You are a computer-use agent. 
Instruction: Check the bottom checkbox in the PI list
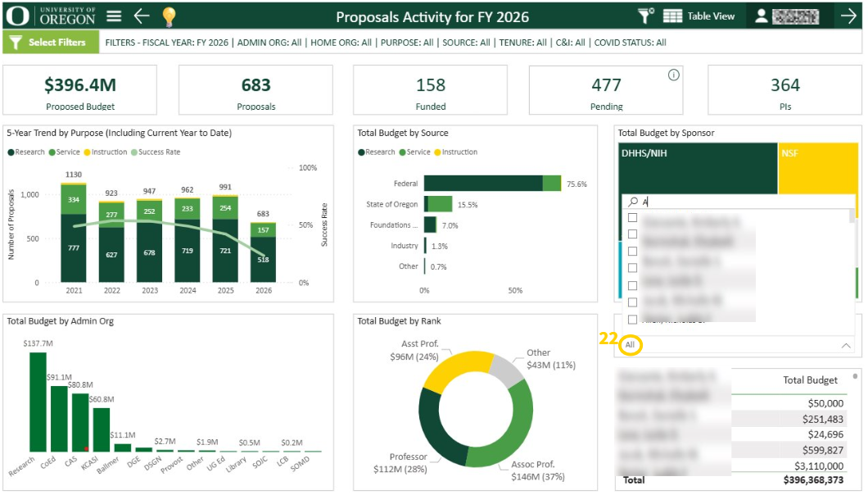click(x=633, y=320)
